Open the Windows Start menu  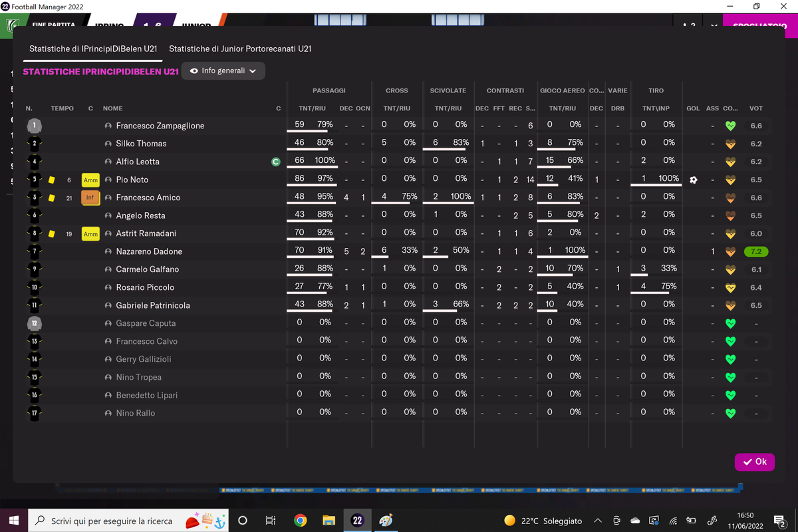15,520
